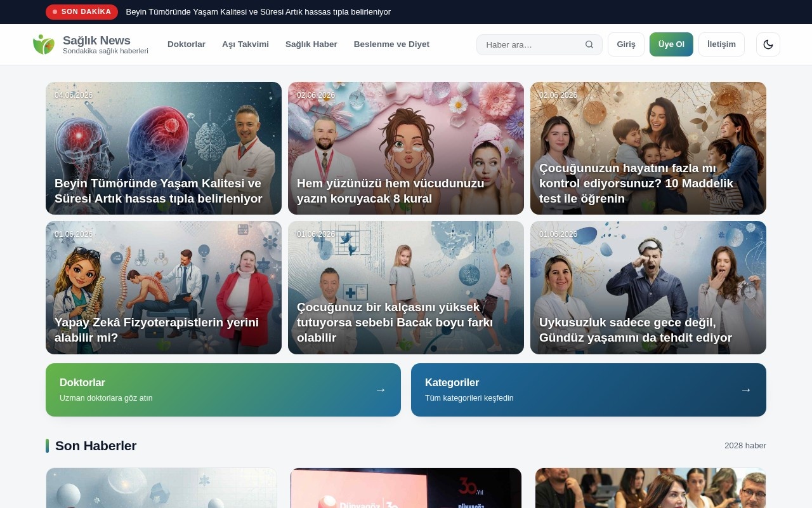Click the 'Tüm kategorileri keşfedin' text
Viewport: 812px width, 508px height.
[x=469, y=398]
